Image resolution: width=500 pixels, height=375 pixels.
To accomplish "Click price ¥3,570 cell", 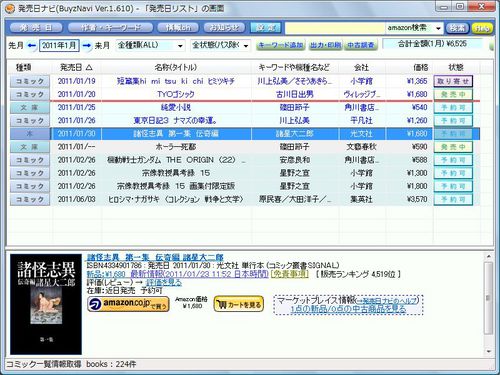I will [417, 199].
